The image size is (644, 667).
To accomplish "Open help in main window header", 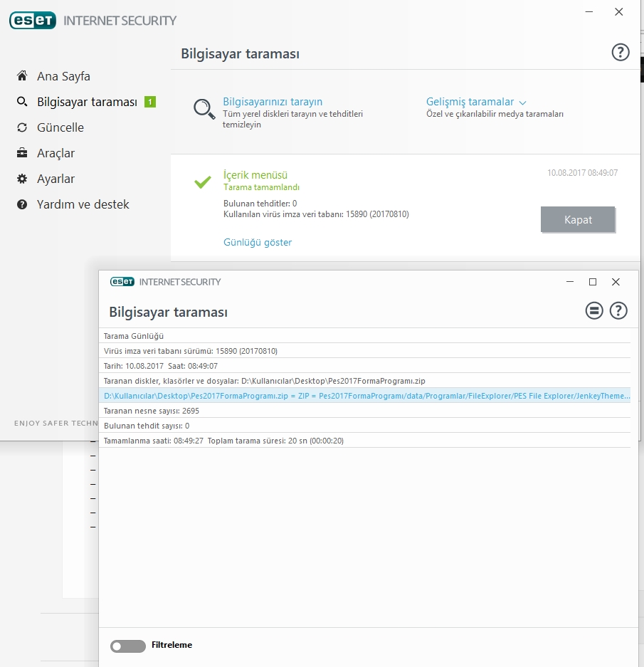I will coord(621,53).
